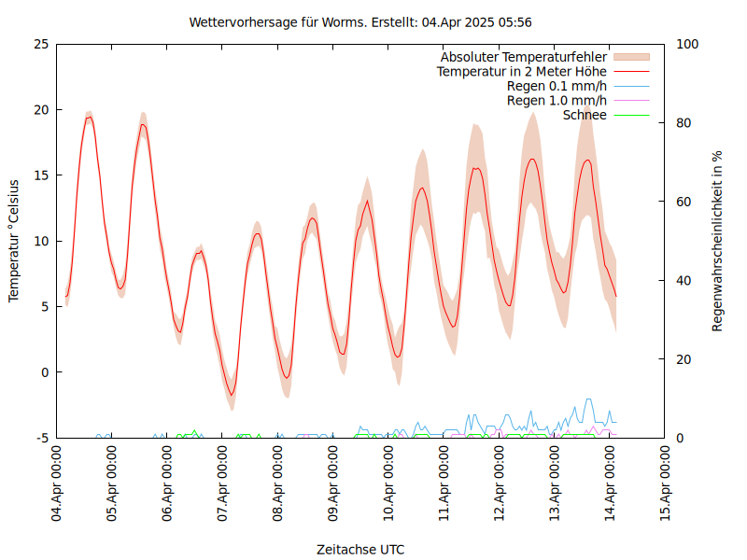Select the 'Absoluter Temperaturfehler' legend label
Viewport: 747px width, 560px height.
[x=524, y=57]
